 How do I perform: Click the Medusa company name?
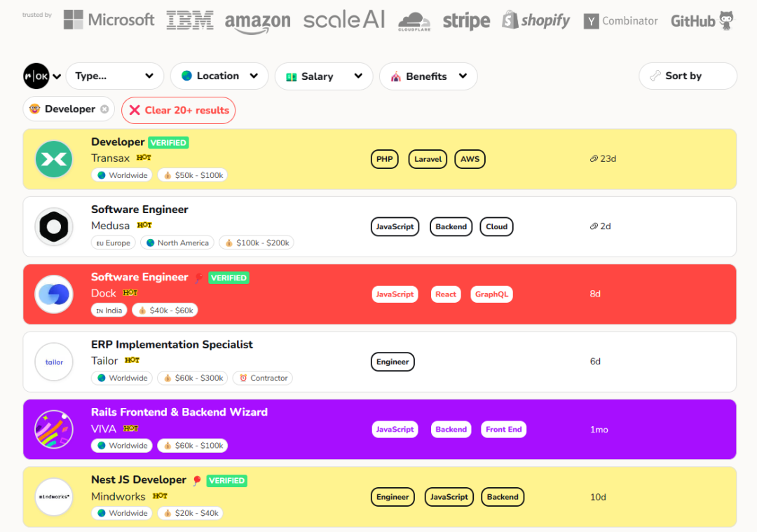111,226
